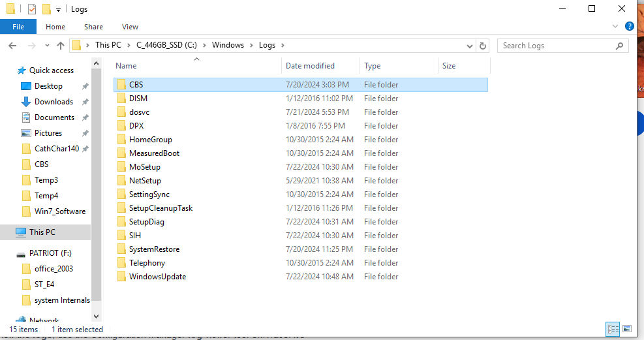Open the recent locations dropdown
The height and width of the screenshot is (340, 644).
(47, 46)
